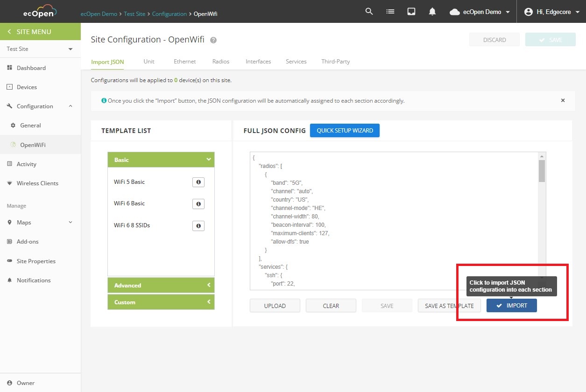Expand the Maps menu chevron
This screenshot has height=392, width=586.
click(71, 222)
